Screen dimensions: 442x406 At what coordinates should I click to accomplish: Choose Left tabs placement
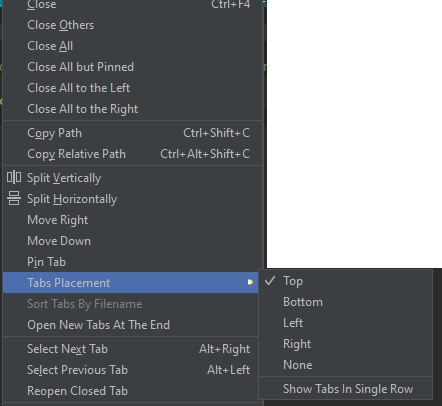pyautogui.click(x=346, y=323)
